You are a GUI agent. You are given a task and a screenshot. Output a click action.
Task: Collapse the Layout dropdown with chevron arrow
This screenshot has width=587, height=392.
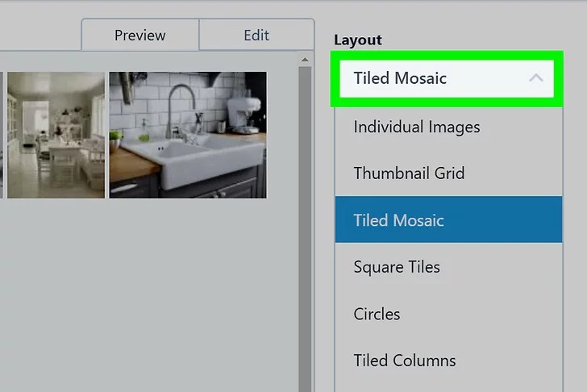pos(535,78)
